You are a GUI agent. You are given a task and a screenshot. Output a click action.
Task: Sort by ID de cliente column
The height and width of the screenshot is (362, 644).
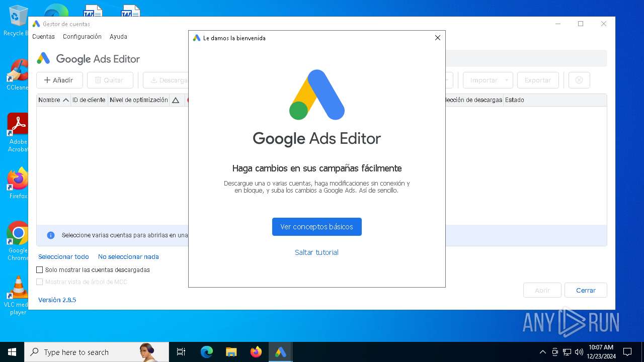(89, 100)
